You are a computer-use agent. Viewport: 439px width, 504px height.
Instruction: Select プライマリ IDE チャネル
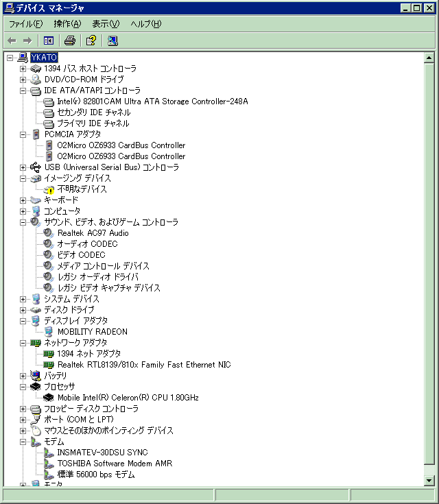[93, 123]
